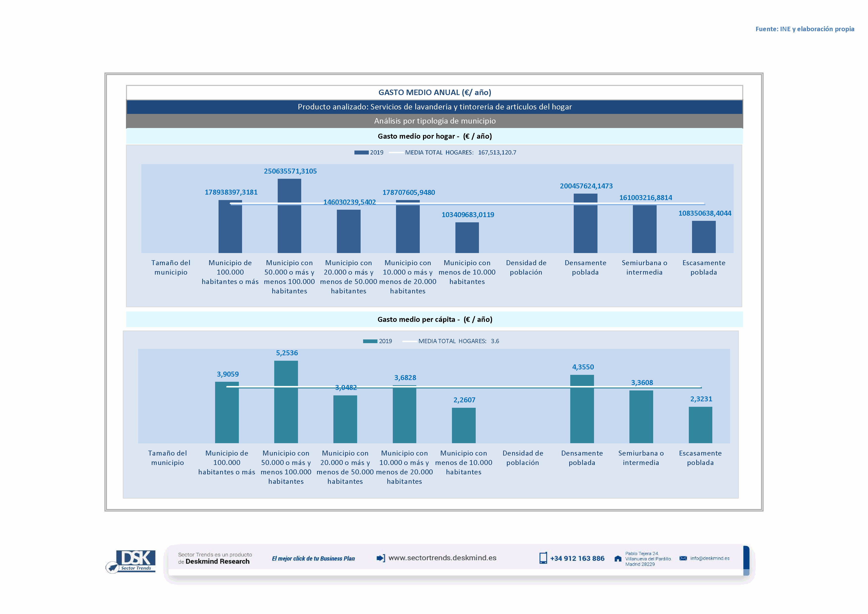Click the envelope email icon in footer

pos(683,559)
